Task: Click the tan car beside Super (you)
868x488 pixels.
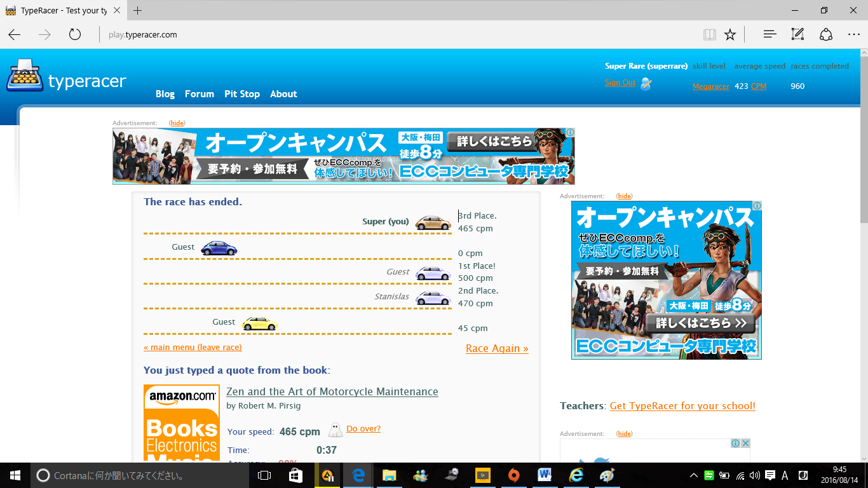Action: [433, 222]
